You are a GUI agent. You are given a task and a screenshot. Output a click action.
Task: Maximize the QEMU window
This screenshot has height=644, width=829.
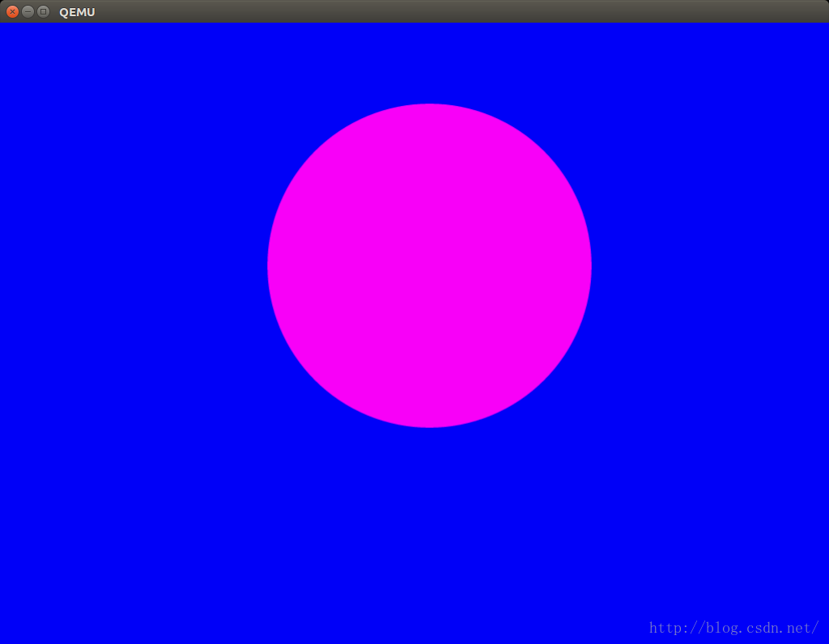pos(44,11)
